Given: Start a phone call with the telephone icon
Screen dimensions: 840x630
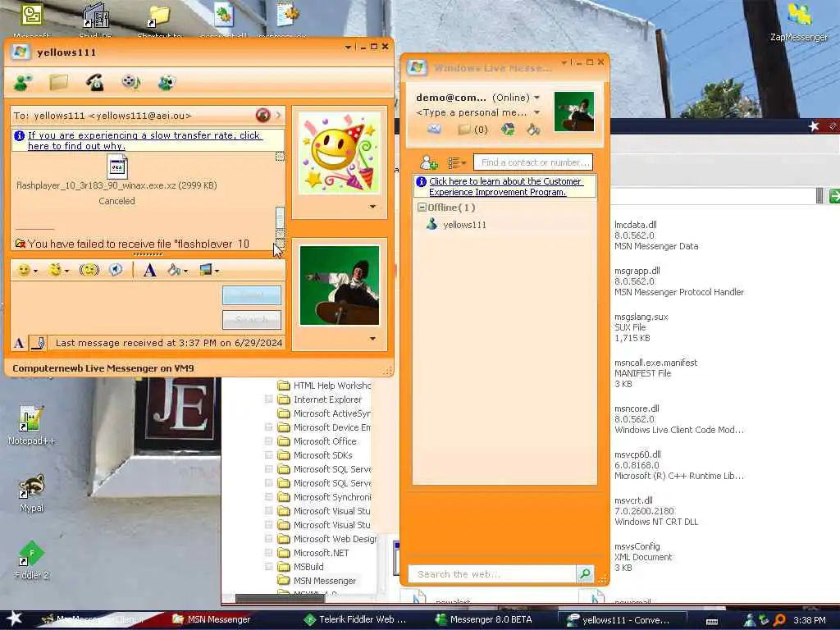Looking at the screenshot, I should (x=95, y=83).
